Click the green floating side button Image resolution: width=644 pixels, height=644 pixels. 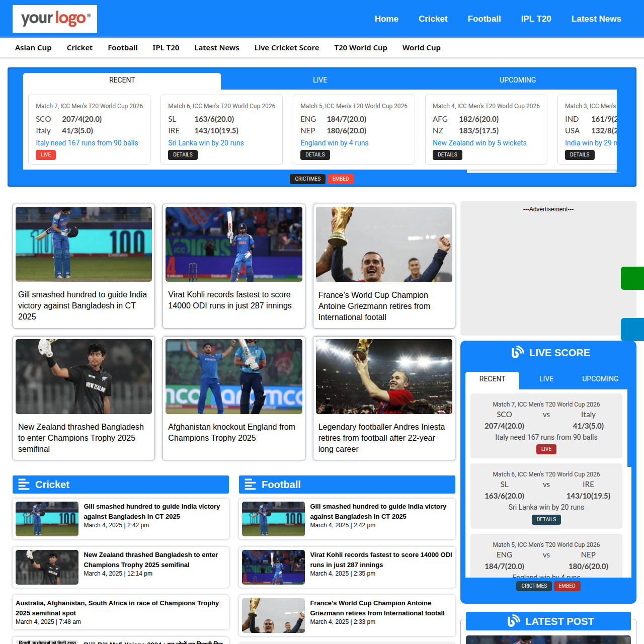point(632,278)
